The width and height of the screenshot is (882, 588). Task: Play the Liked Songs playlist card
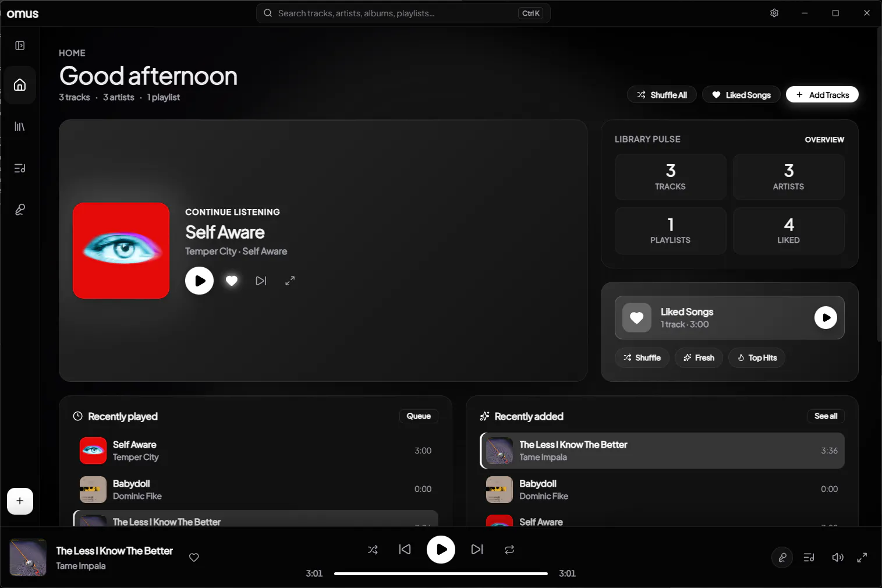(x=826, y=317)
